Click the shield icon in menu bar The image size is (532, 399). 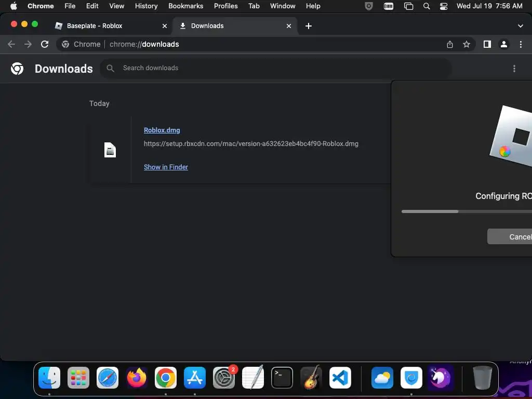(x=369, y=6)
